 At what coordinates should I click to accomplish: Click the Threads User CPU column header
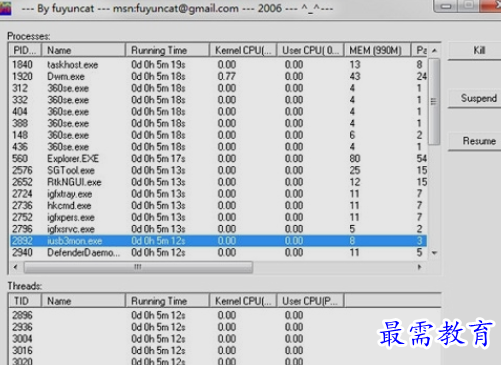(x=310, y=301)
